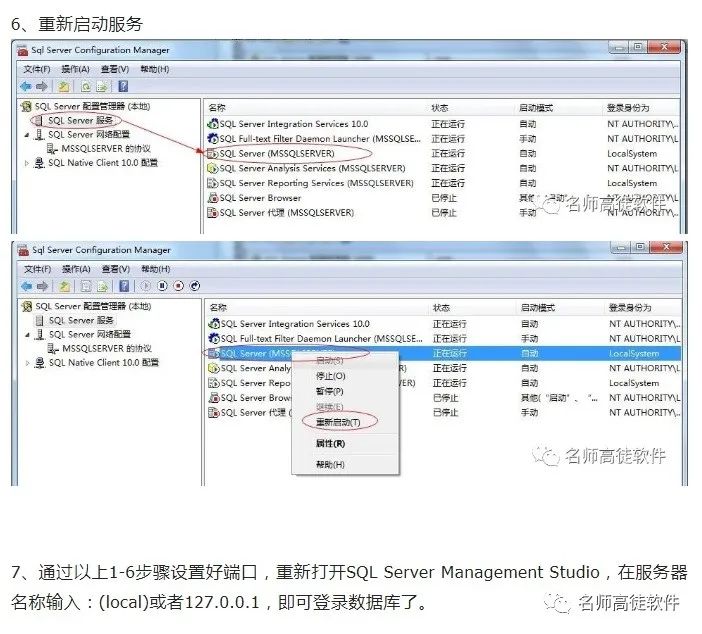The height and width of the screenshot is (634, 702).
Task: Click Export list icon in top window toolbar
Action: pos(102,86)
